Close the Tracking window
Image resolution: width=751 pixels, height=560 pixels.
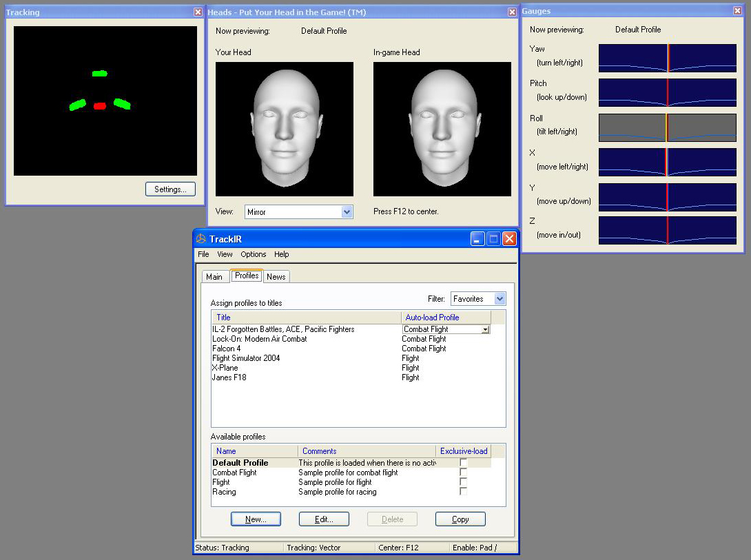point(198,12)
